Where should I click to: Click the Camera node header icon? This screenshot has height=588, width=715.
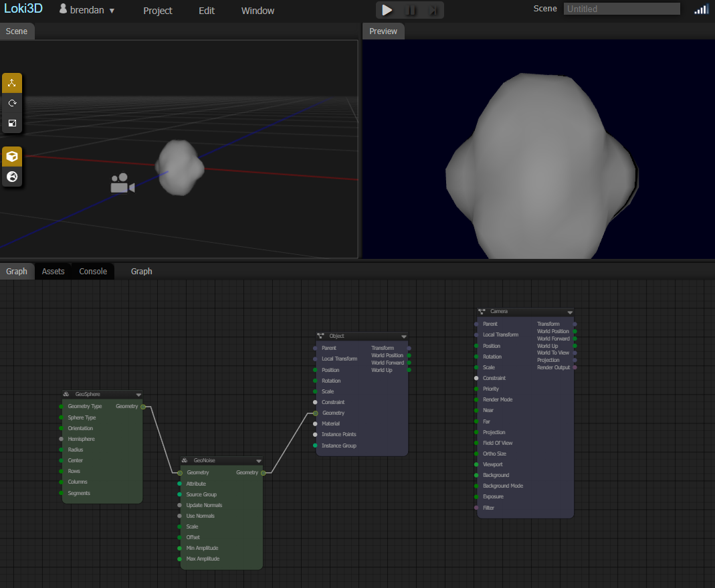pos(480,311)
